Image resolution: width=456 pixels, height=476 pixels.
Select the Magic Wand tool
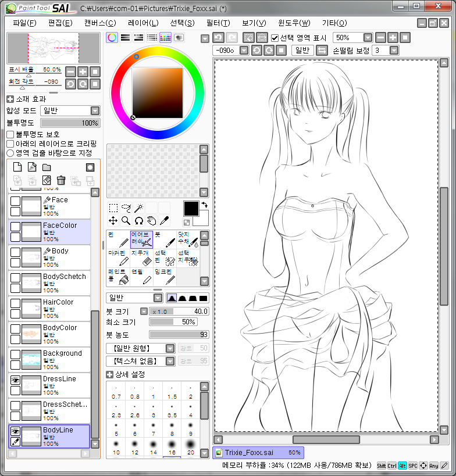138,207
